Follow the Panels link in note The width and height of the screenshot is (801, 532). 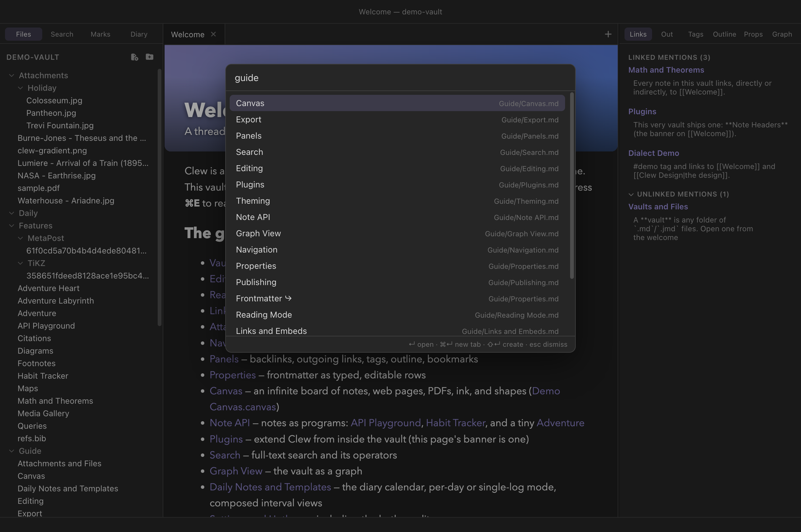coord(224,359)
